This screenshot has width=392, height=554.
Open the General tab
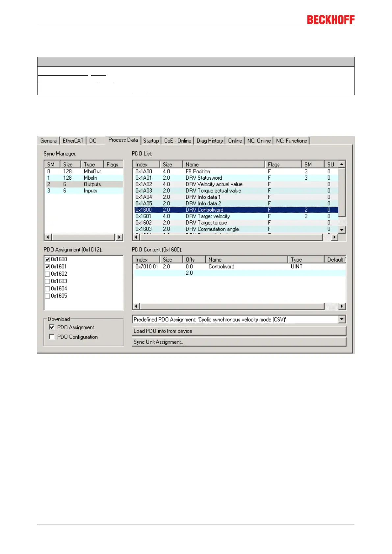[49, 141]
